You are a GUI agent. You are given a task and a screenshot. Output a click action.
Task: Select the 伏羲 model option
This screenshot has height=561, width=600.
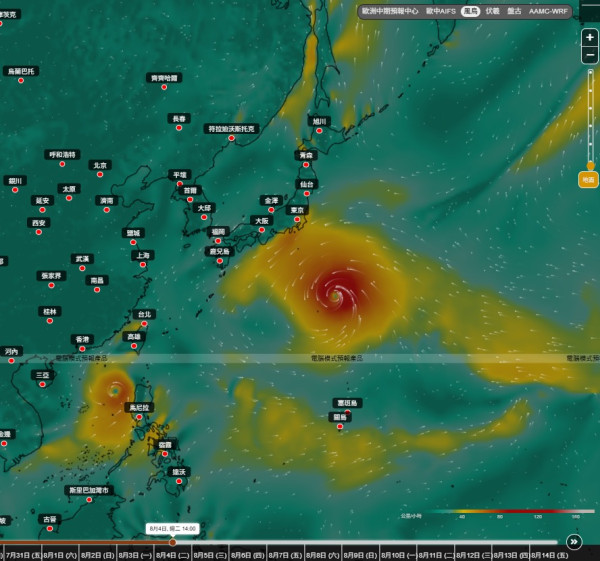492,11
